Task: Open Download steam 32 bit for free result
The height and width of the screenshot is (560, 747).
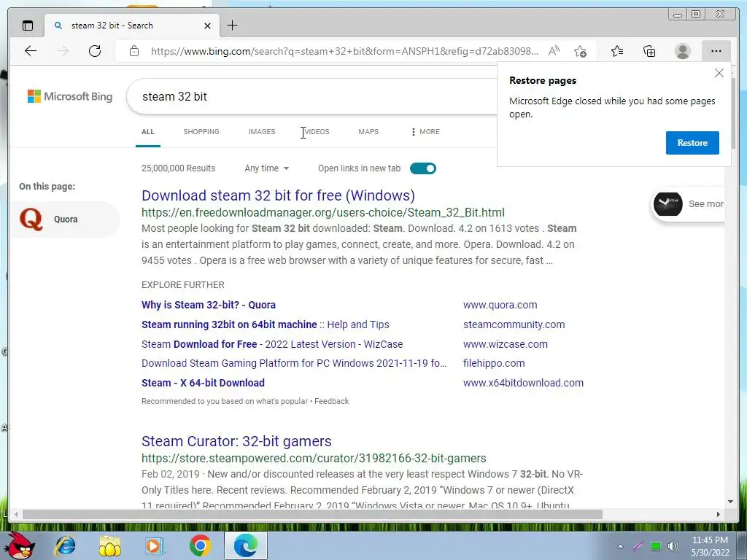Action: (x=278, y=195)
